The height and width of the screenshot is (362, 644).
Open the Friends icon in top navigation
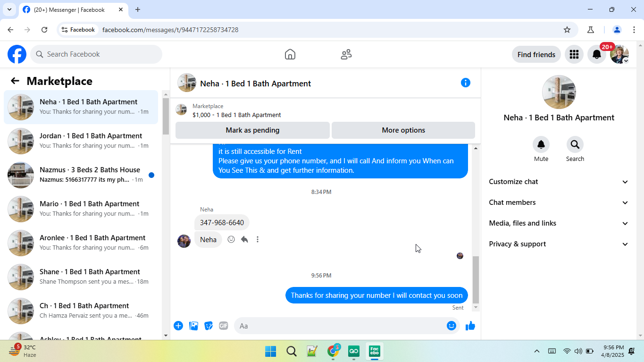tap(346, 54)
